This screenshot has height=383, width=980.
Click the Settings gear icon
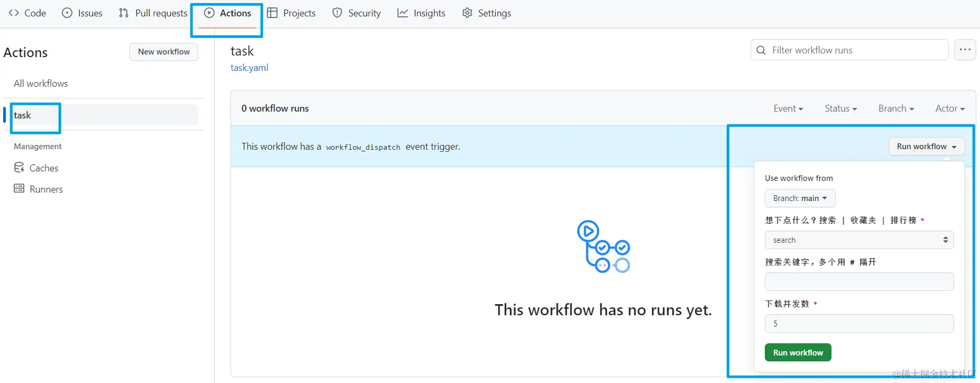(467, 13)
